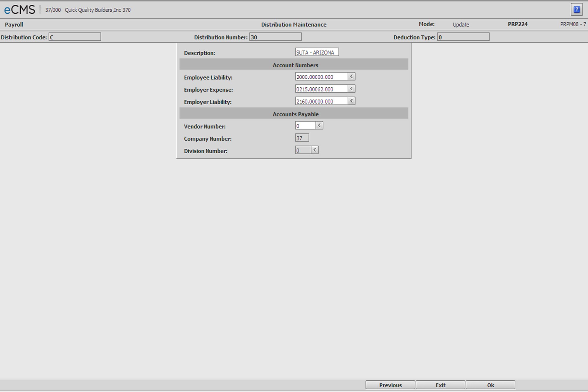Click the PRP224 program code

(518, 24)
